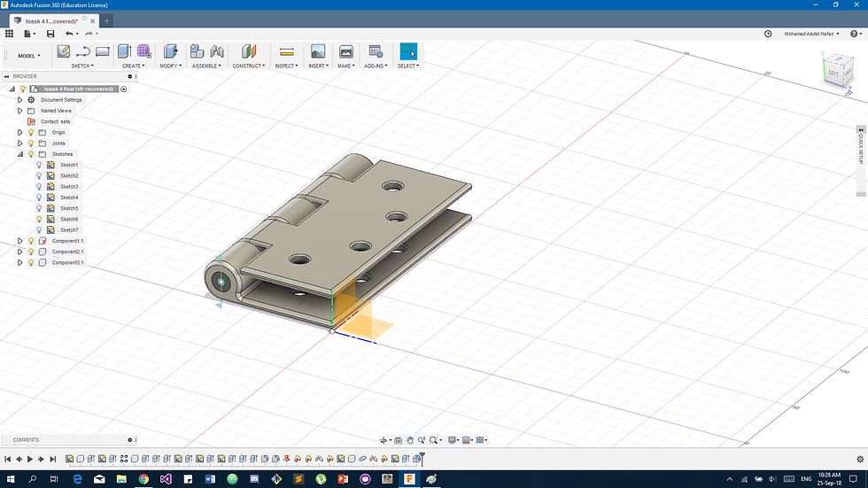The width and height of the screenshot is (868, 488).
Task: Hide Component2:1 using its light bulb
Action: click(x=30, y=252)
